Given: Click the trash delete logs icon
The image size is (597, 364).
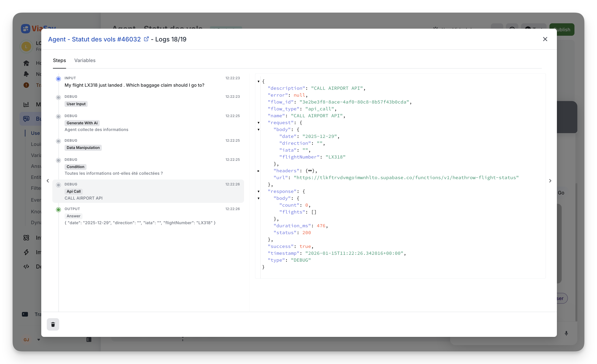Looking at the screenshot, I should point(53,324).
